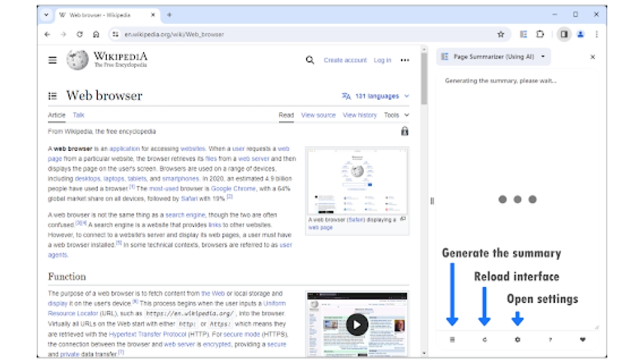Open the View source tab
The height and width of the screenshot is (363, 644).
318,115
